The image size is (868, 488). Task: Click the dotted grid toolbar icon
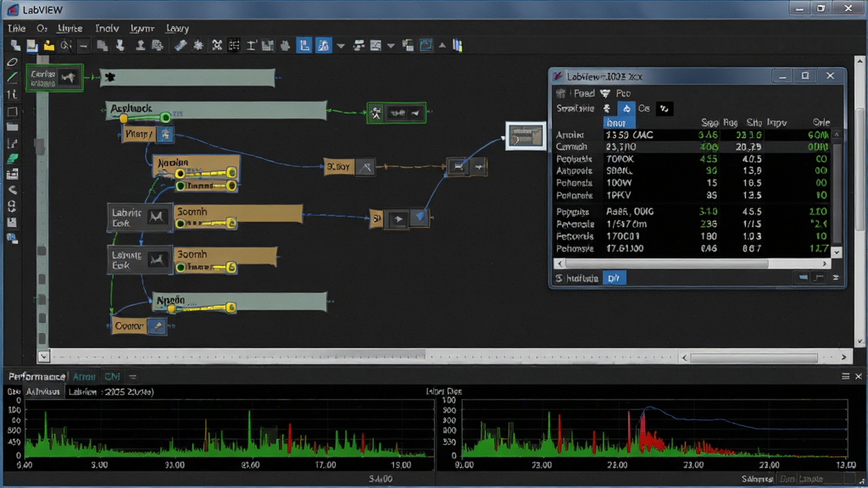coord(234,46)
